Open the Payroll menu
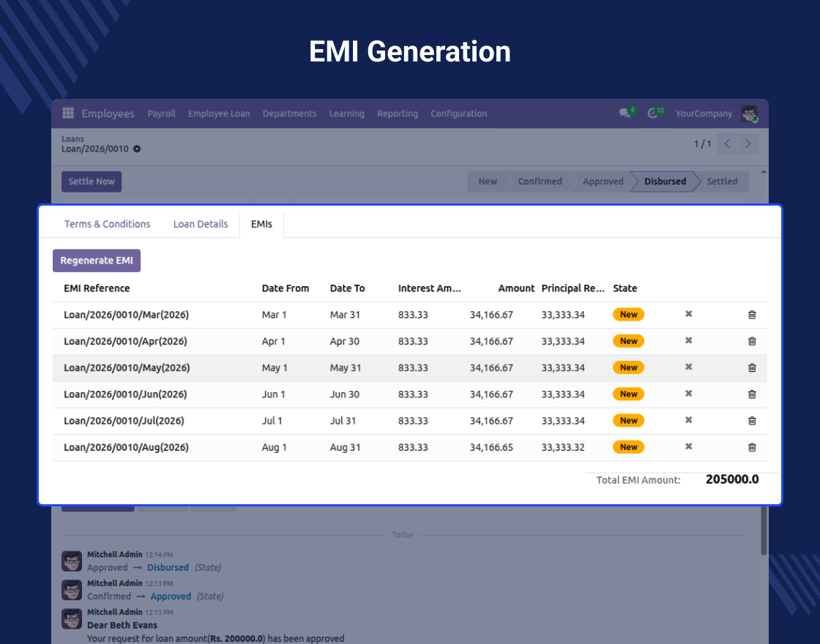The width and height of the screenshot is (820, 644). 161,113
